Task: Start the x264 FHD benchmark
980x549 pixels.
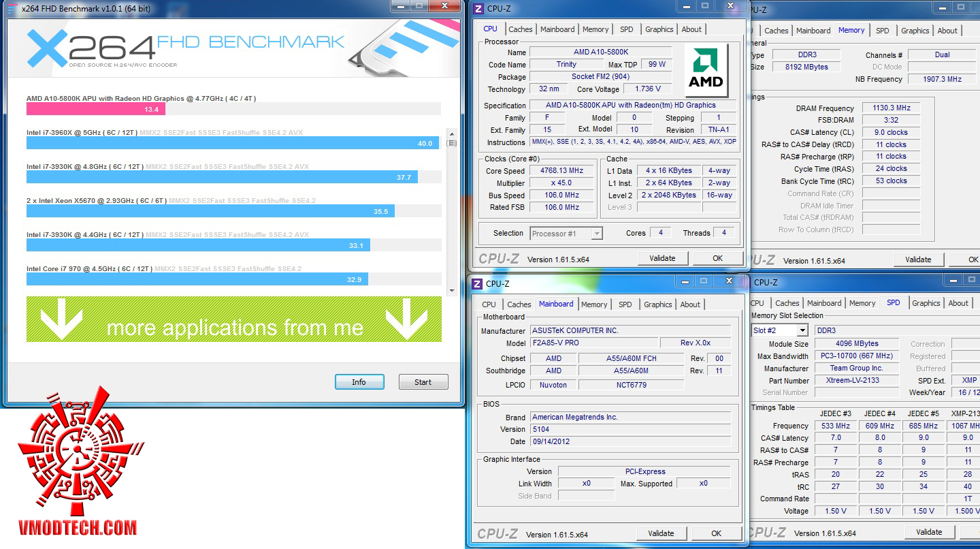Action: pyautogui.click(x=423, y=382)
